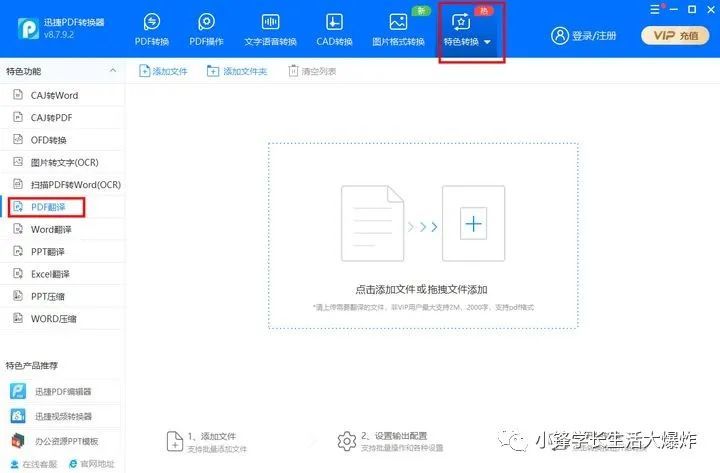
Task: Select CAJ转Word in the sidebar
Action: point(62,95)
